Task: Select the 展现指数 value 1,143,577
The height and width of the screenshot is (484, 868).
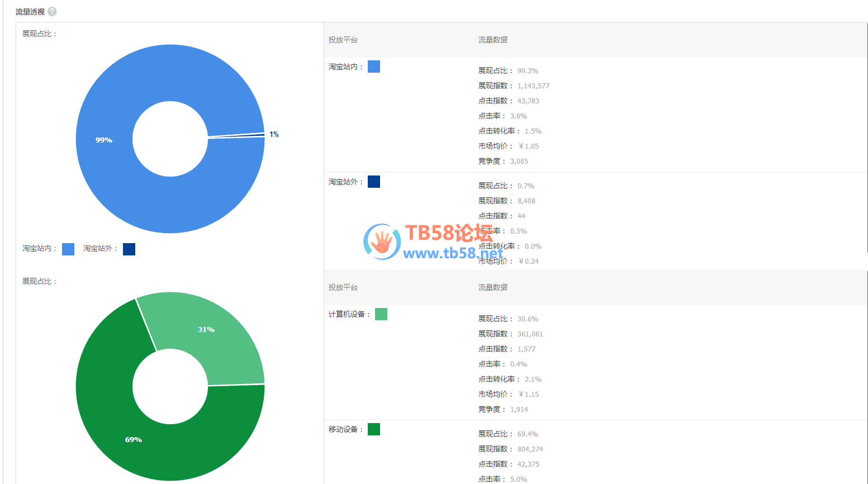Action: coord(533,86)
